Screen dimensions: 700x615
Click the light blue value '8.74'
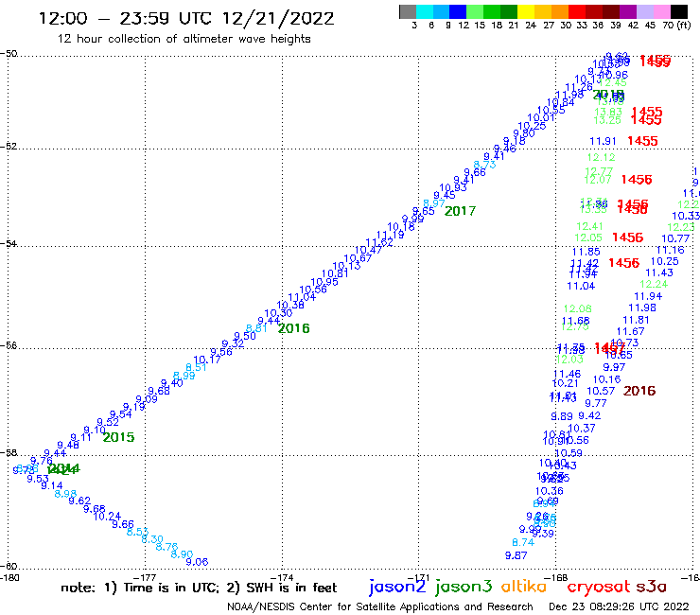tap(523, 542)
